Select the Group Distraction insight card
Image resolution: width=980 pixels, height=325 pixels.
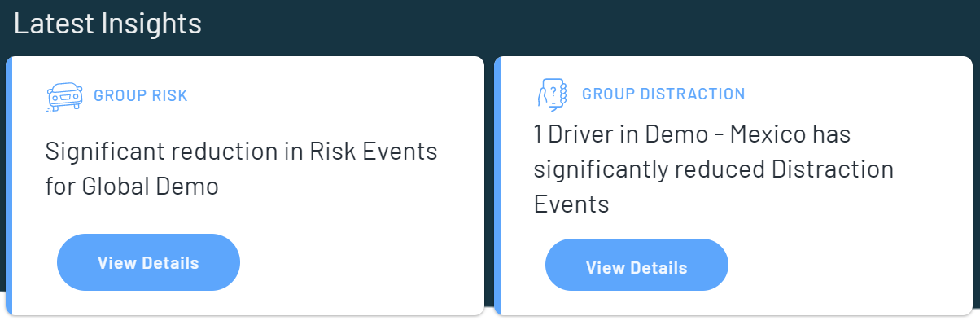tap(733, 186)
